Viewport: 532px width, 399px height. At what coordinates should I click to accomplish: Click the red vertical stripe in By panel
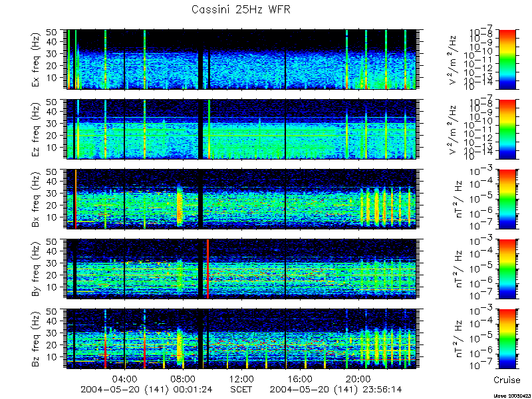coord(207,269)
